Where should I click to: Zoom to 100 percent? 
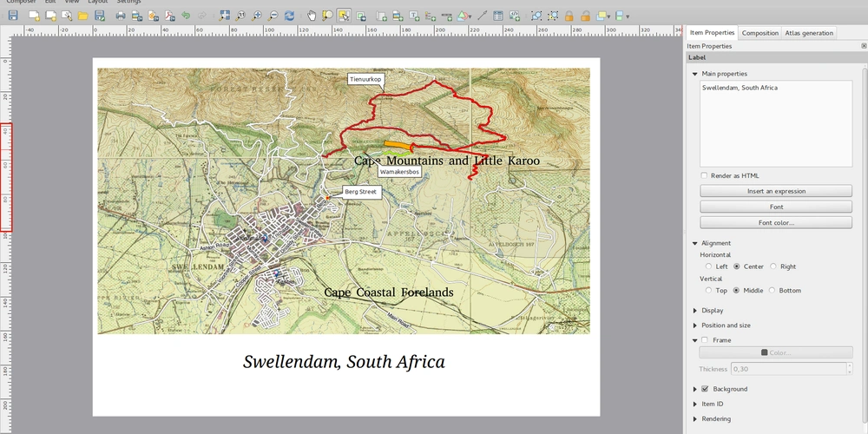point(240,16)
